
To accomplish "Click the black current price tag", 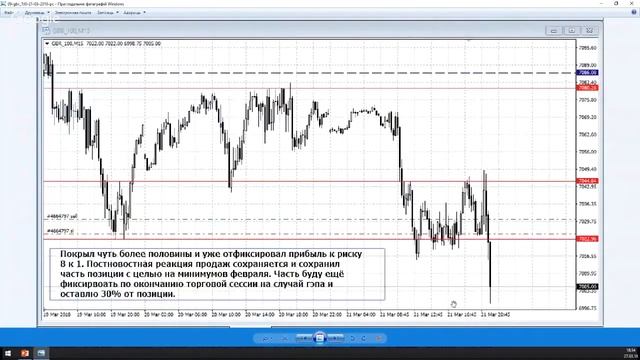I will [587, 287].
